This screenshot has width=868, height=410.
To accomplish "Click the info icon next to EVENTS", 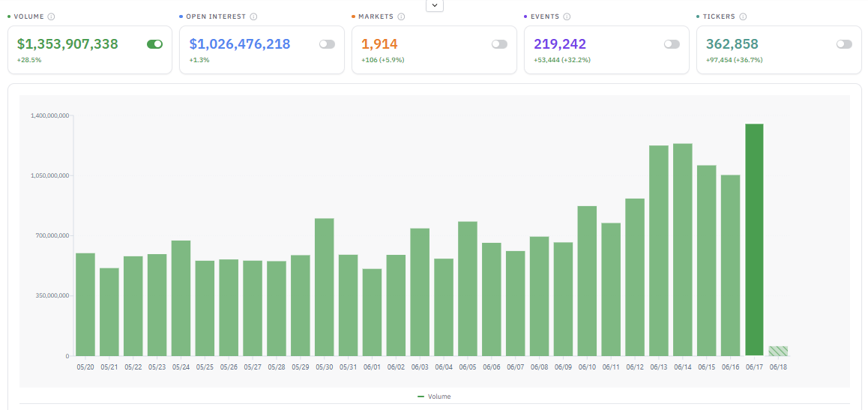I will tap(567, 16).
